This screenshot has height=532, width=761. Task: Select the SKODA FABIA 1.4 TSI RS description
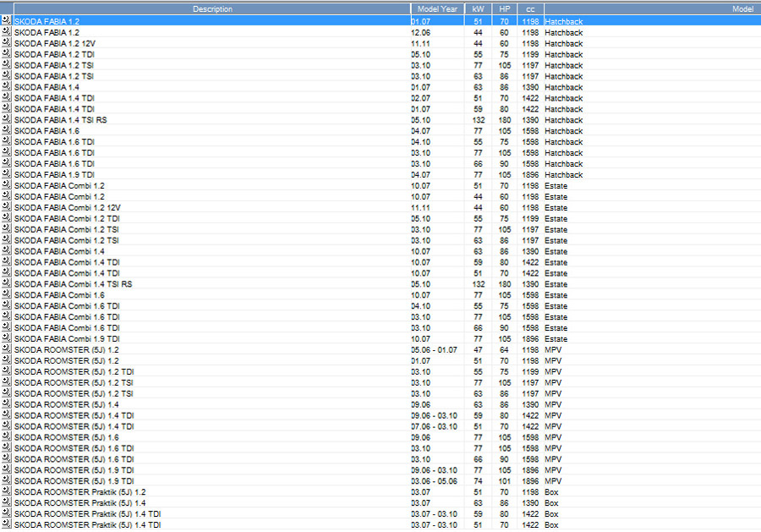61,120
